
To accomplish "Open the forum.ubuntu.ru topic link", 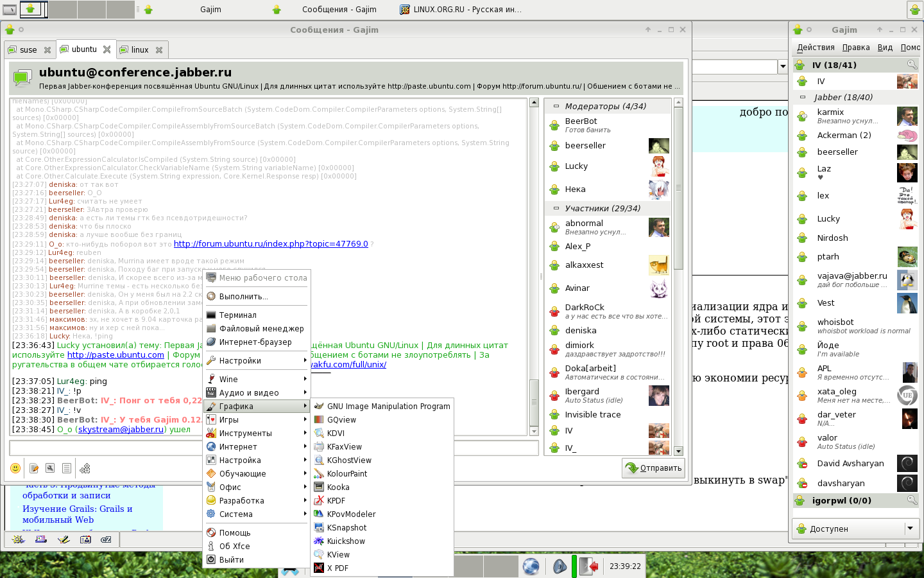I will [271, 244].
